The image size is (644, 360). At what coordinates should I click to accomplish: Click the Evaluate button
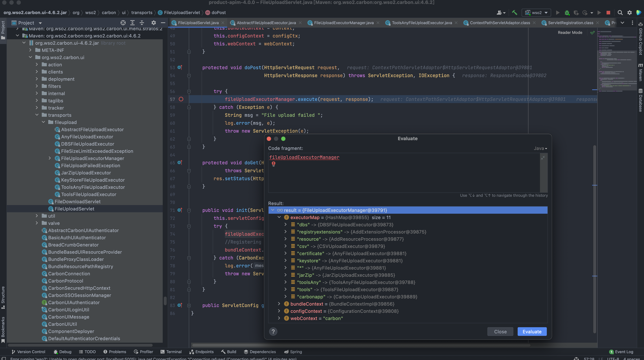coord(532,332)
